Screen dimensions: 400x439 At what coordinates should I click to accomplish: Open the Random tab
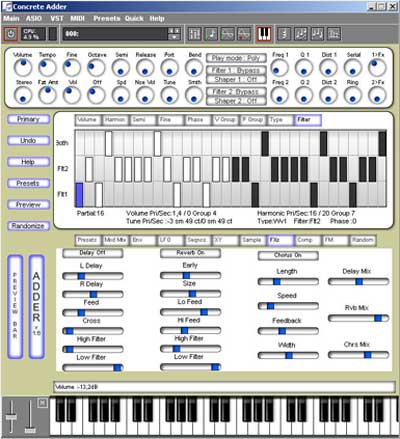363,240
